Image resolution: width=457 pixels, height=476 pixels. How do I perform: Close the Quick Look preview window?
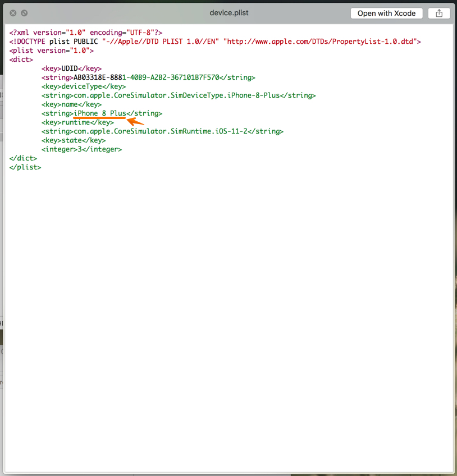tap(13, 13)
